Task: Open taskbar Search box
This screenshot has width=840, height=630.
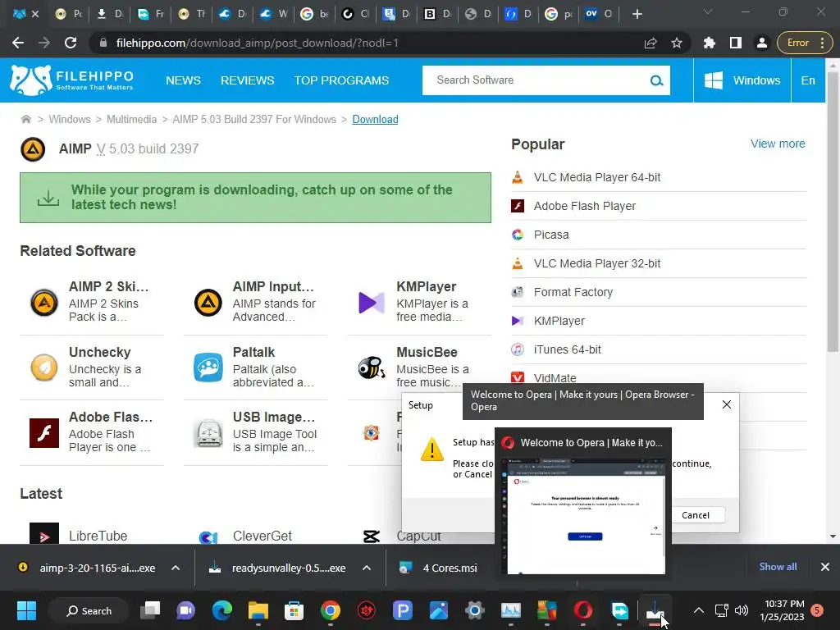Action: [x=89, y=610]
